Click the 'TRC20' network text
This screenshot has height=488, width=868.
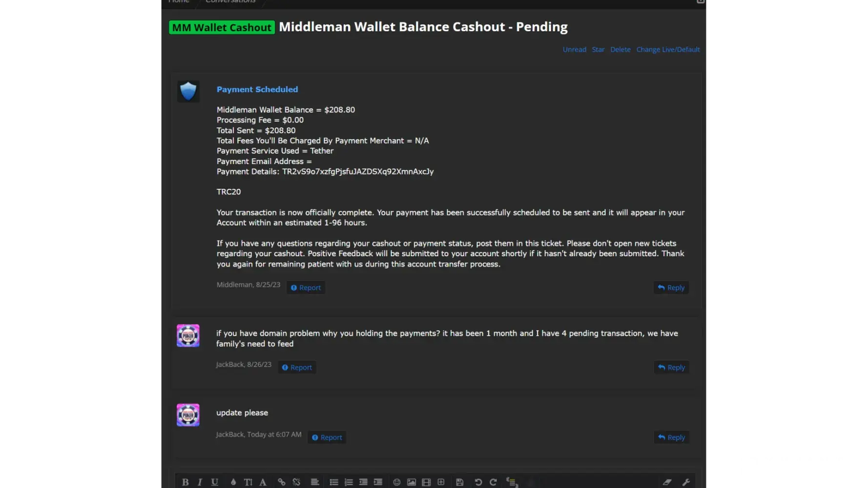click(228, 192)
